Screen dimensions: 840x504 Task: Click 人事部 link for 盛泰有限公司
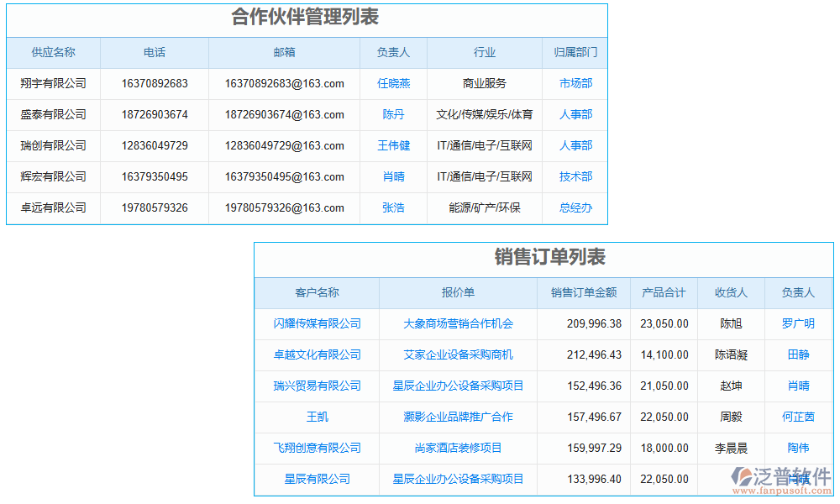point(575,114)
